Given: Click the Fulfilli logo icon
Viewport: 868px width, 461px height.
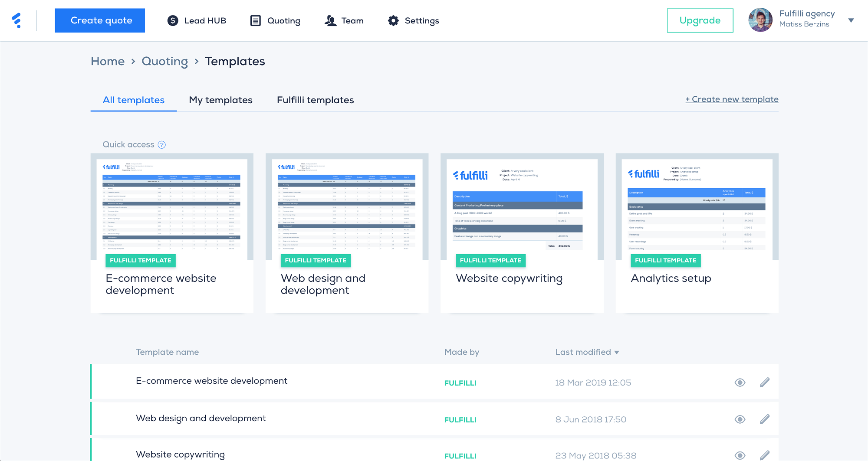Looking at the screenshot, I should pyautogui.click(x=16, y=20).
